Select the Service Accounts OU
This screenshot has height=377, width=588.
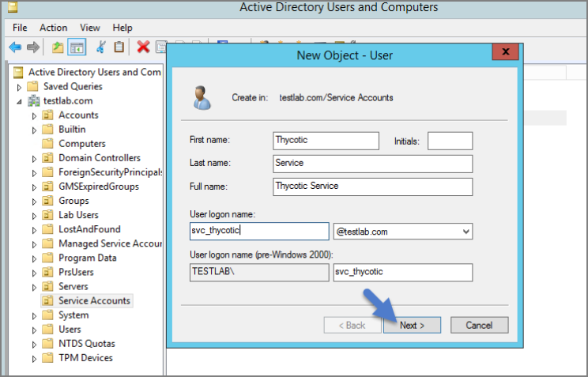[x=94, y=301]
